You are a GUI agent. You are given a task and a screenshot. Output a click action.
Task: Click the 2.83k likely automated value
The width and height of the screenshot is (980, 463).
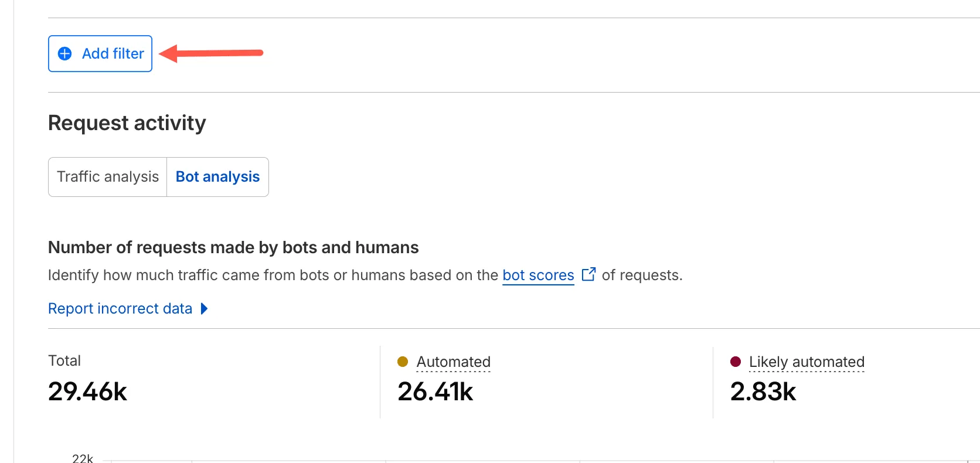(x=763, y=391)
